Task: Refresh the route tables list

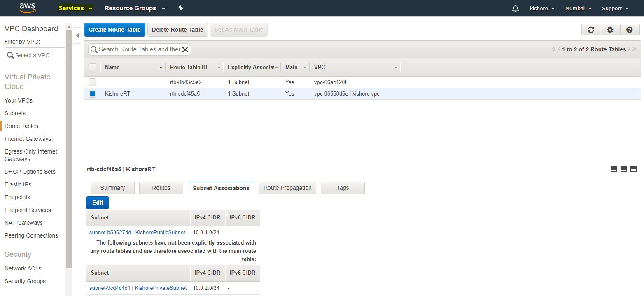Action: [x=591, y=30]
